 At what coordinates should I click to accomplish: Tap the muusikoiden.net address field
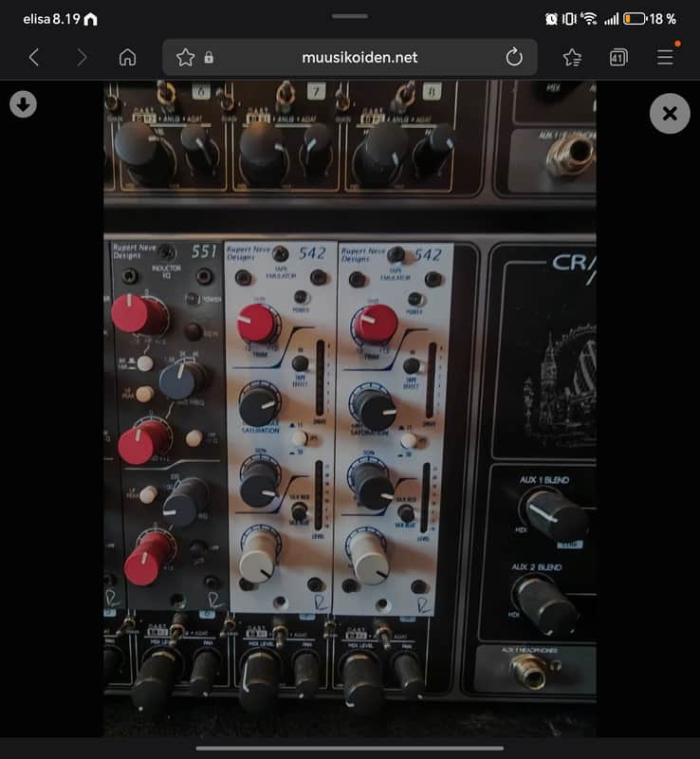coord(349,58)
